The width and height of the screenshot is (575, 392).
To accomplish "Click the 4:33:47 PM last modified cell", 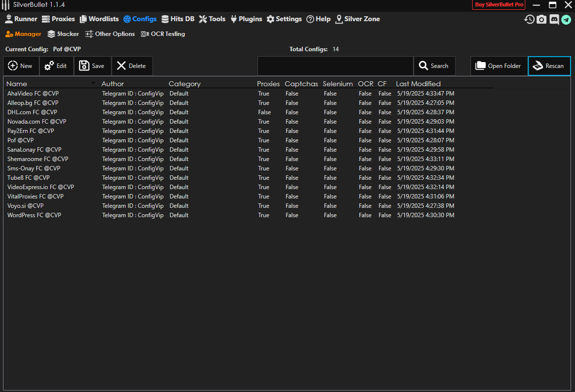I will pyautogui.click(x=425, y=94).
